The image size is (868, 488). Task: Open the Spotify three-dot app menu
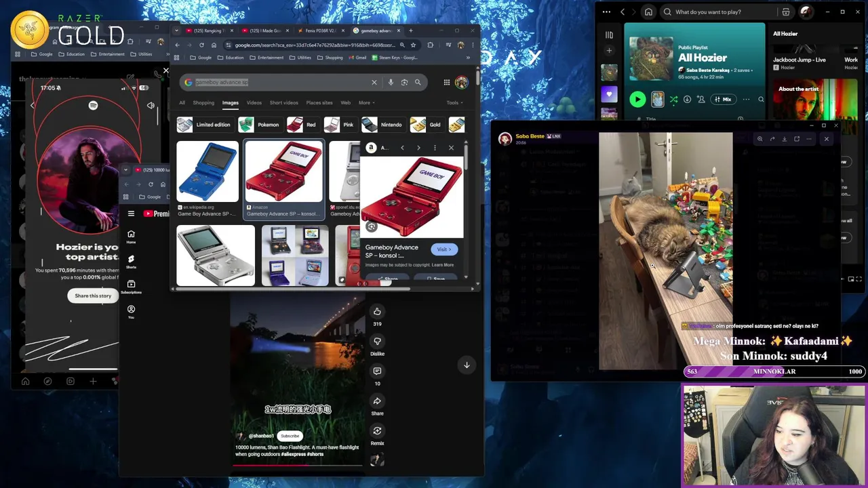tap(606, 12)
